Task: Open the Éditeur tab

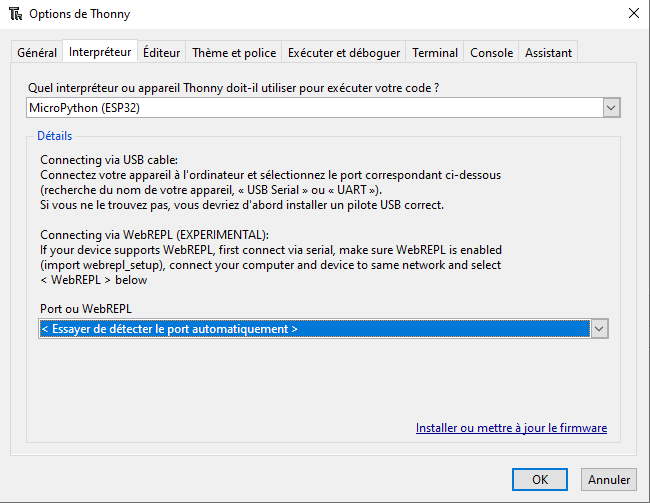Action: 162,53
